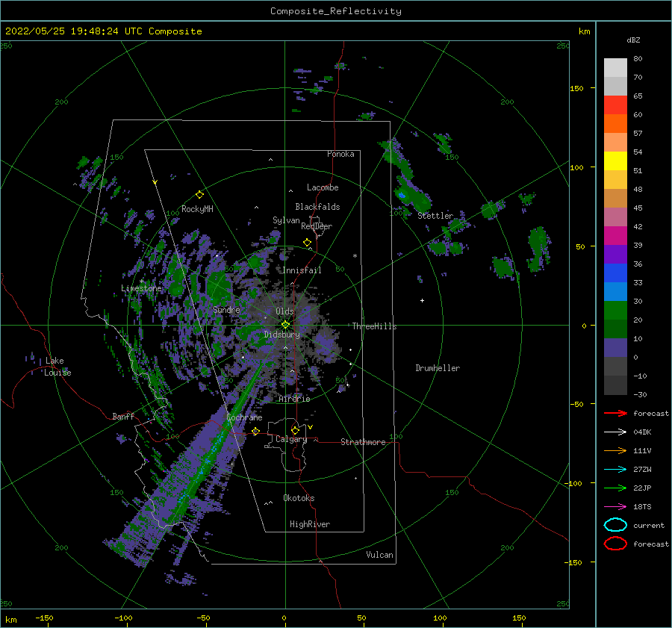This screenshot has width=672, height=628.
Task: Click the Lacombe town label
Action: (x=323, y=187)
